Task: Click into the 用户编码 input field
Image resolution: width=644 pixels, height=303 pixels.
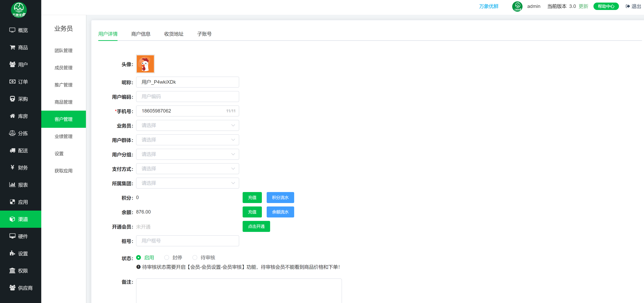Action: (187, 97)
